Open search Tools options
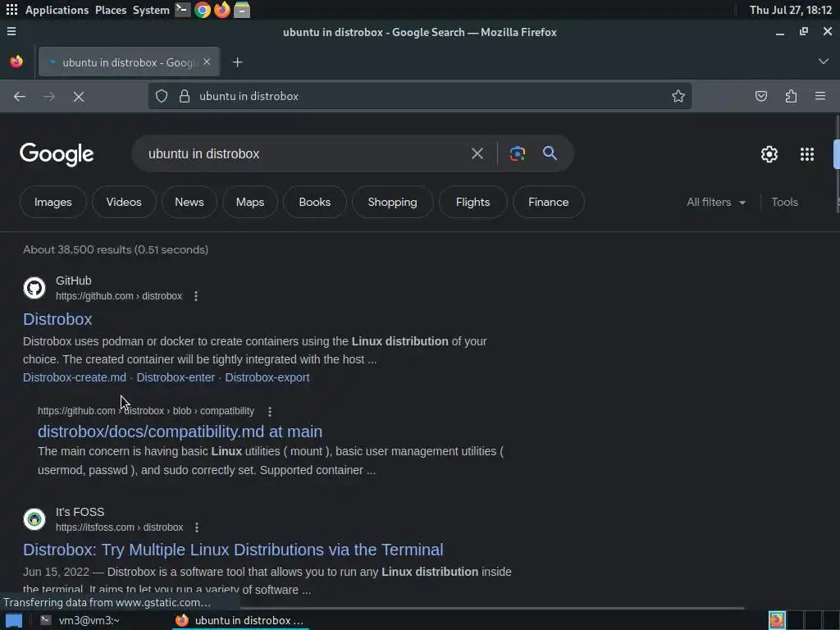The image size is (840, 630). (x=784, y=202)
